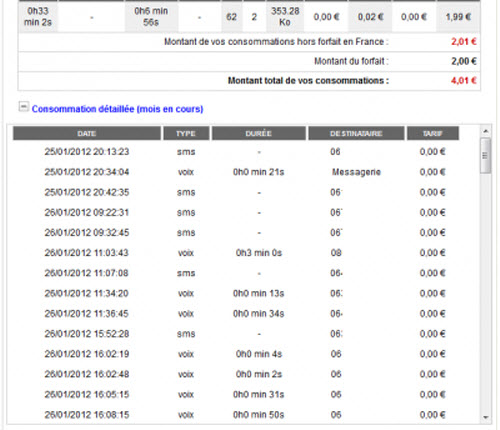
Task: Click the 353.28 Ko data usage cell
Action: coord(285,17)
